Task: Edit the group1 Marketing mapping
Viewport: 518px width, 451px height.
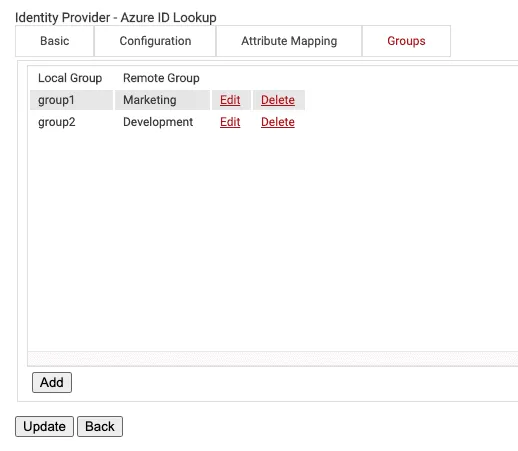Action: pos(230,100)
